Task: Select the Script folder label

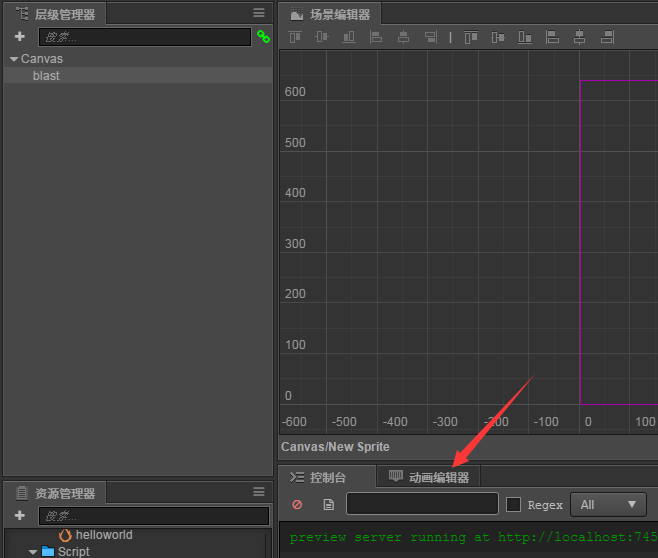Action: (x=73, y=551)
